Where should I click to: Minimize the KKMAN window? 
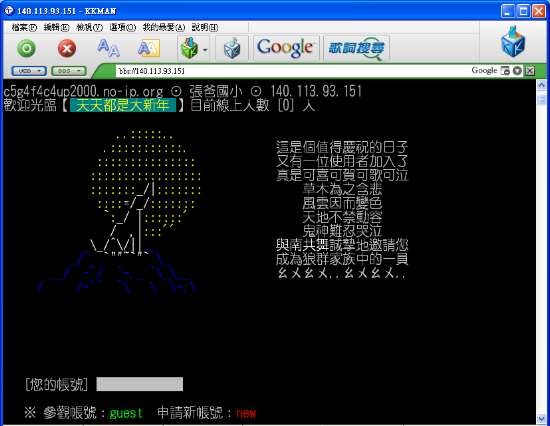[508, 11]
